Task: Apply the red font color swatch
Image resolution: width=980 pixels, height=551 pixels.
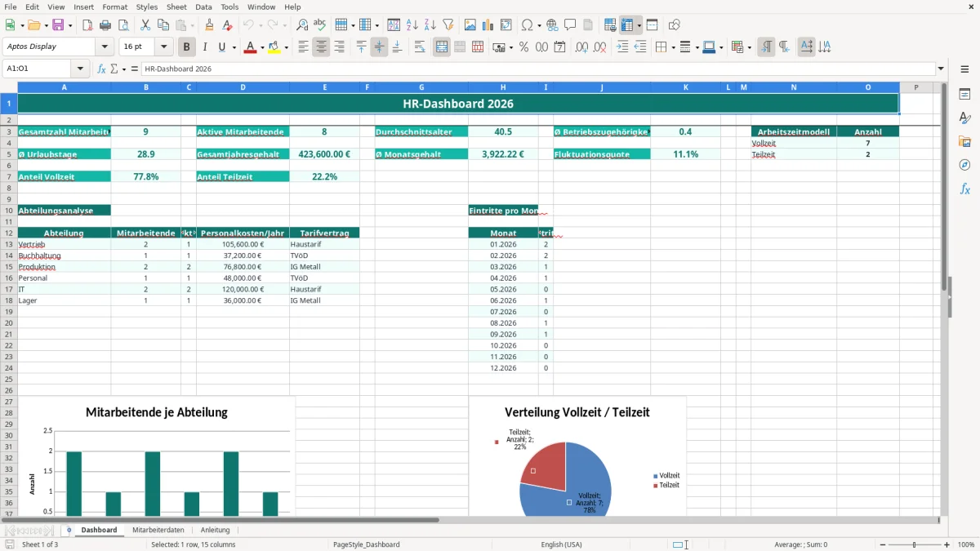Action: [x=250, y=47]
